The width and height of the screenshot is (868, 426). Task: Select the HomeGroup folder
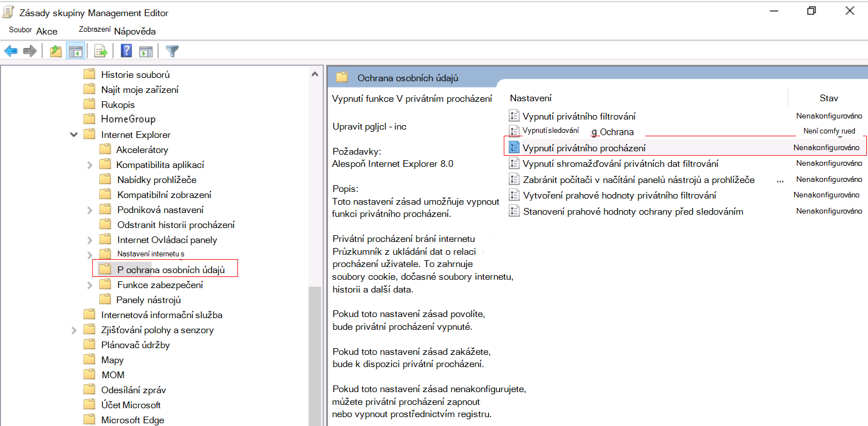coord(128,120)
